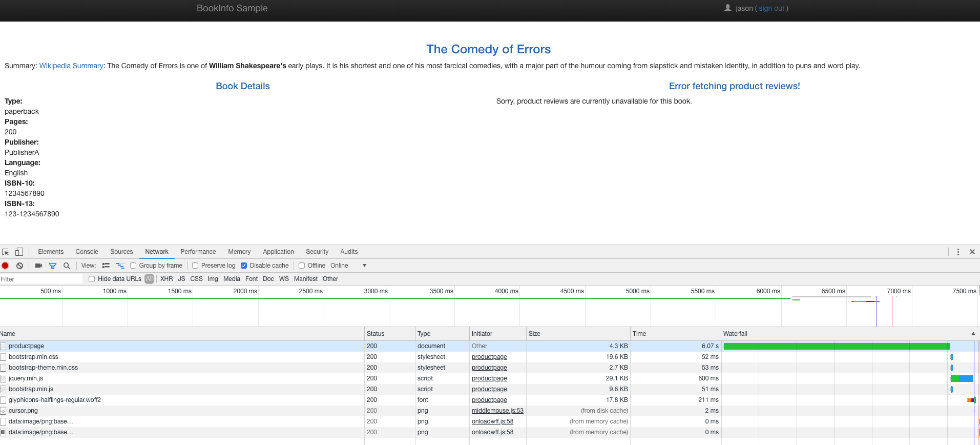The height and width of the screenshot is (445, 980).
Task: Toggle the Waterfall column sort arrow
Action: pyautogui.click(x=973, y=334)
